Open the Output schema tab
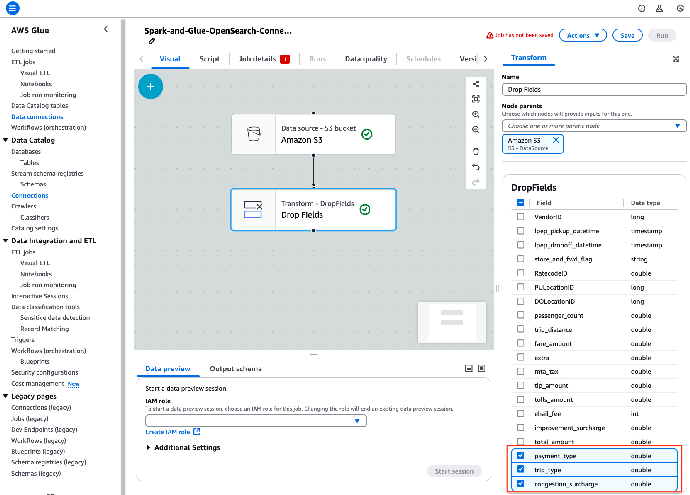This screenshot has height=495, width=690. pos(234,368)
